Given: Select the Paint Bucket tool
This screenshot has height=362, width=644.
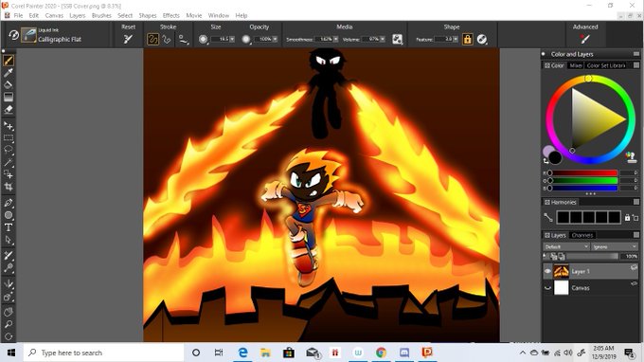Looking at the screenshot, I should [x=9, y=84].
